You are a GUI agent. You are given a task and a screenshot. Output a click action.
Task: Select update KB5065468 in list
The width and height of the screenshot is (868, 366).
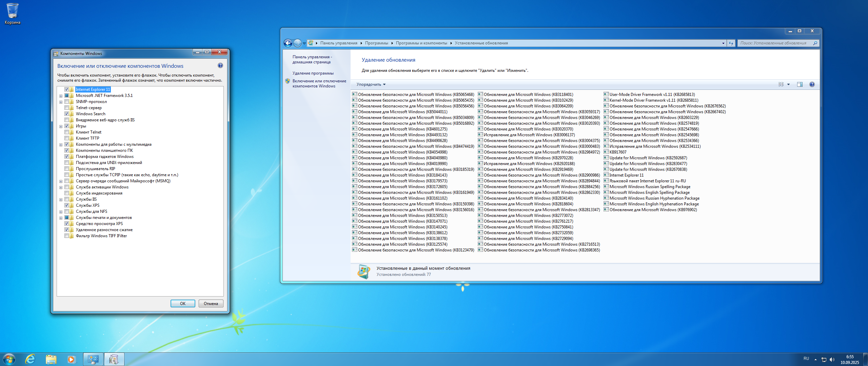click(413, 95)
